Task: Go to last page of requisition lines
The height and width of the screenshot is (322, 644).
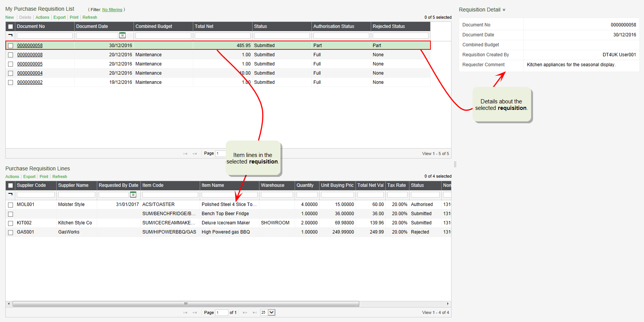Action: pos(254,312)
